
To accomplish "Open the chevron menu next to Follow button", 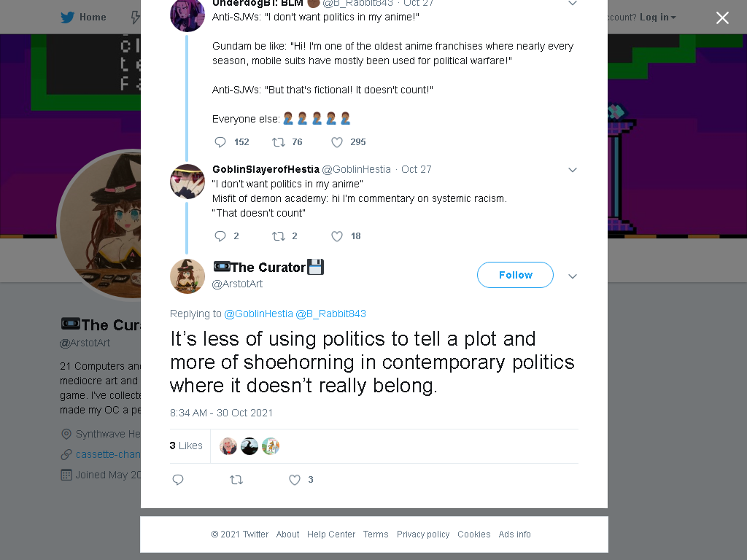I will (x=573, y=276).
